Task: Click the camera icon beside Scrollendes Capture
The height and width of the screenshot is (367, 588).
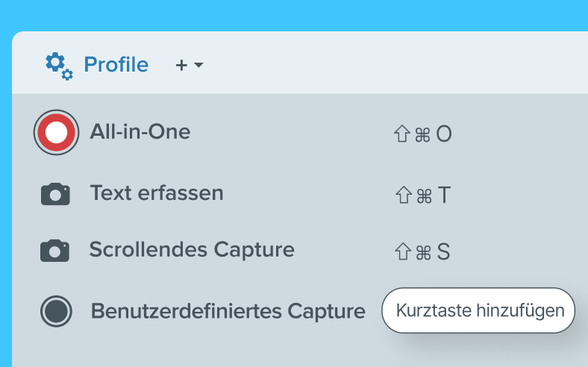Action: [54, 251]
